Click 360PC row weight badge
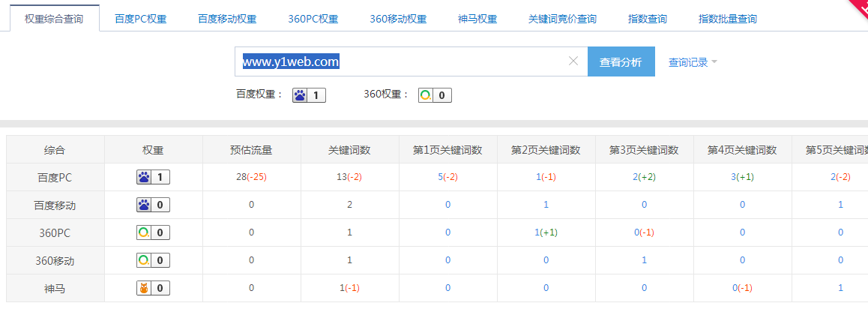Screen dimensions: 868x309 pyautogui.click(x=153, y=232)
